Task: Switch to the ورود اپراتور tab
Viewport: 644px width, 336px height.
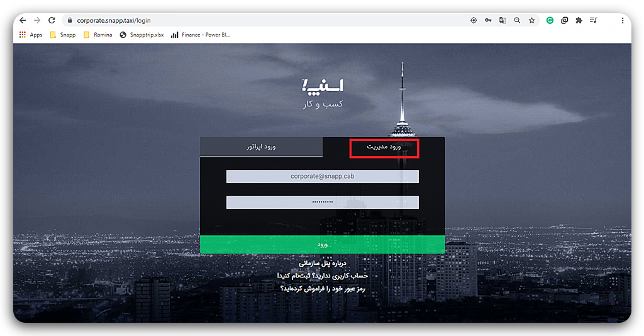Action: [261, 147]
